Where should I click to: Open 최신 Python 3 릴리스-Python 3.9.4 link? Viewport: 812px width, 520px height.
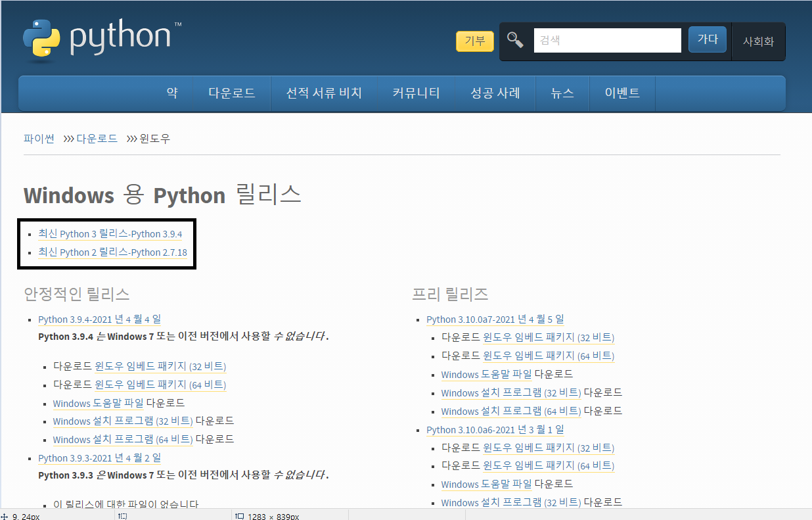pyautogui.click(x=110, y=233)
